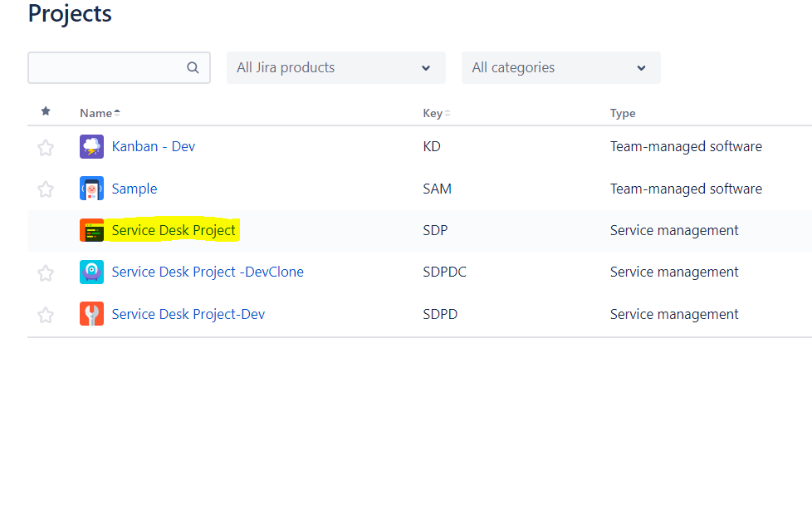
Task: Star the Service Desk Project -DevClone row
Action: (x=46, y=273)
